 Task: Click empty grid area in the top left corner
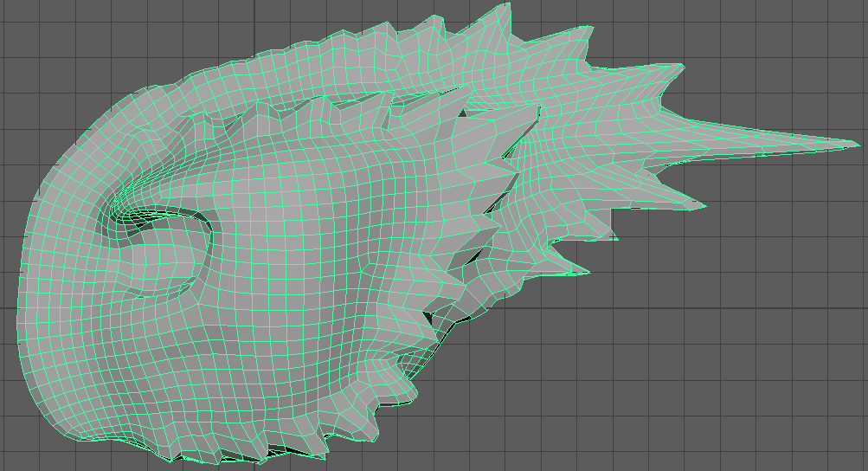44,33
